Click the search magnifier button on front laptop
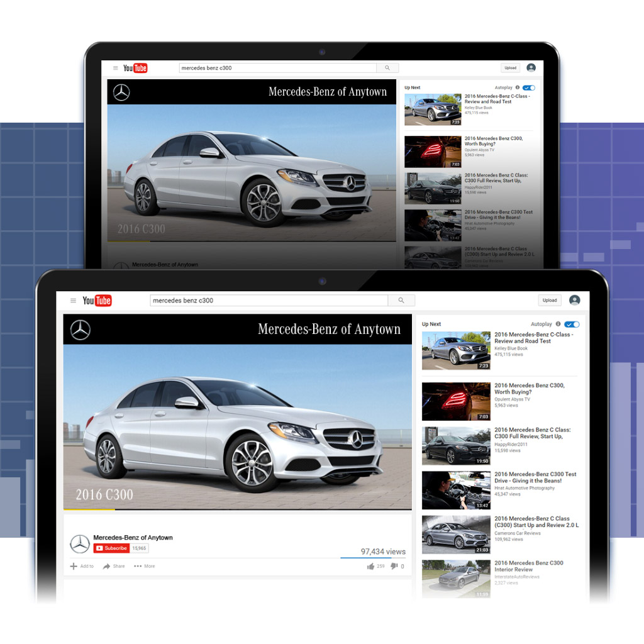The width and height of the screenshot is (644, 644). [x=401, y=301]
